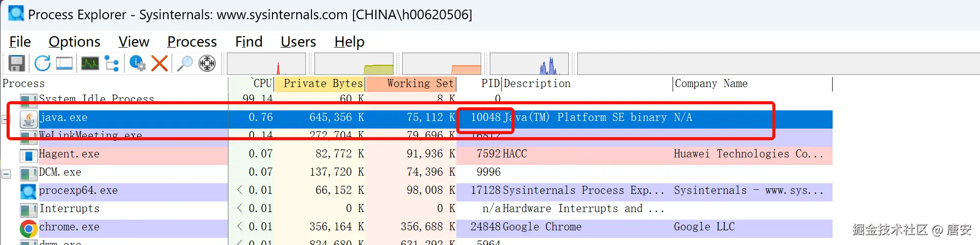Click the Java(TM) Platform SE binary description
Viewport: 980px width, 245px height.
pos(585,118)
